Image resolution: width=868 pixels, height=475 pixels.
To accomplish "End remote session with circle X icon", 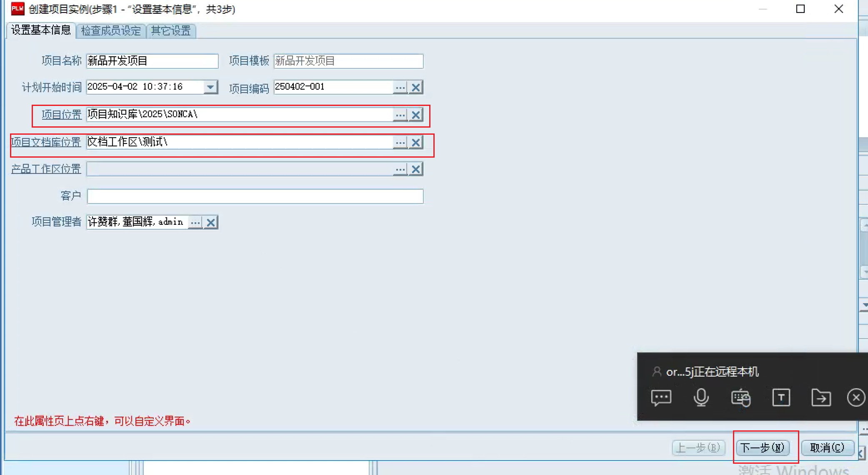I will coord(856,397).
